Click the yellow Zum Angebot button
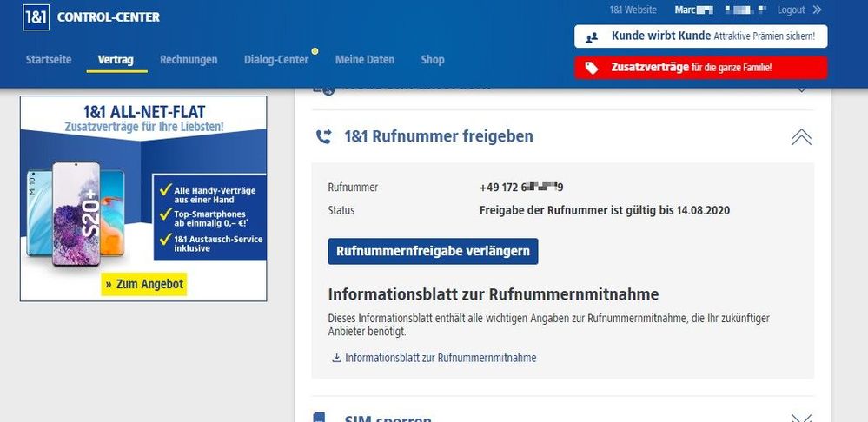 pyautogui.click(x=144, y=284)
